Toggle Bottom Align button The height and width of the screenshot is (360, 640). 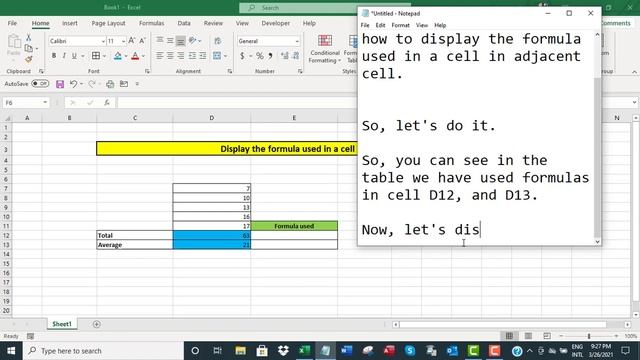(180, 41)
